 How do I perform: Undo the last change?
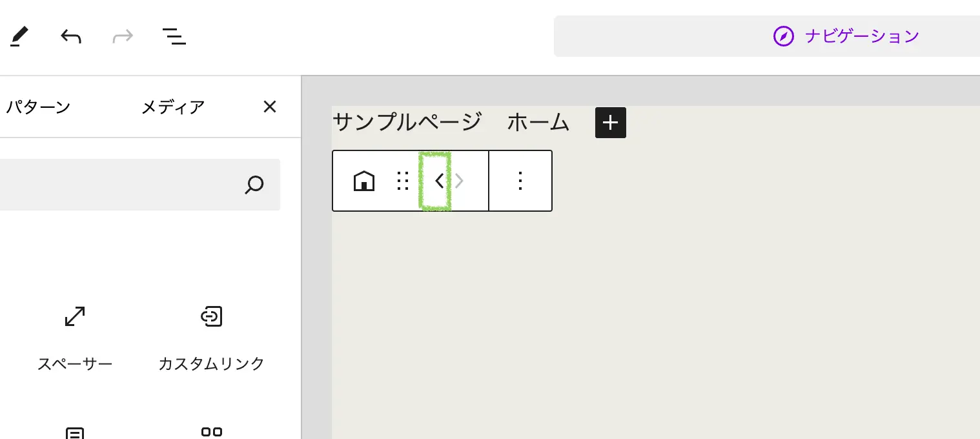coord(71,37)
